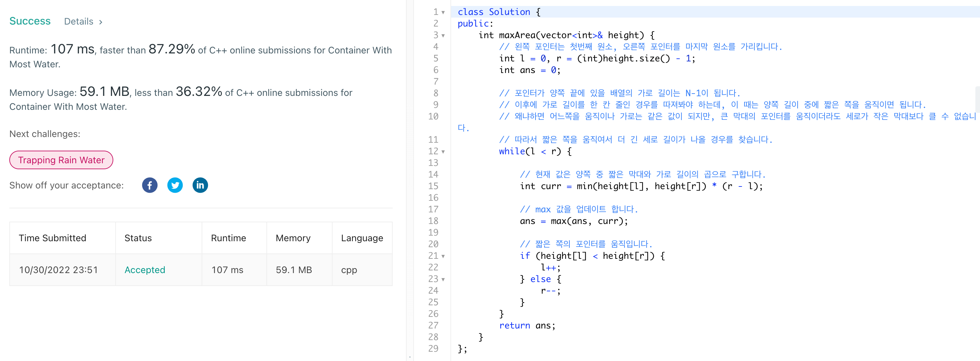Place cursor on the 'return ans;' line
Screen dimensions: 980x361
[x=527, y=325]
